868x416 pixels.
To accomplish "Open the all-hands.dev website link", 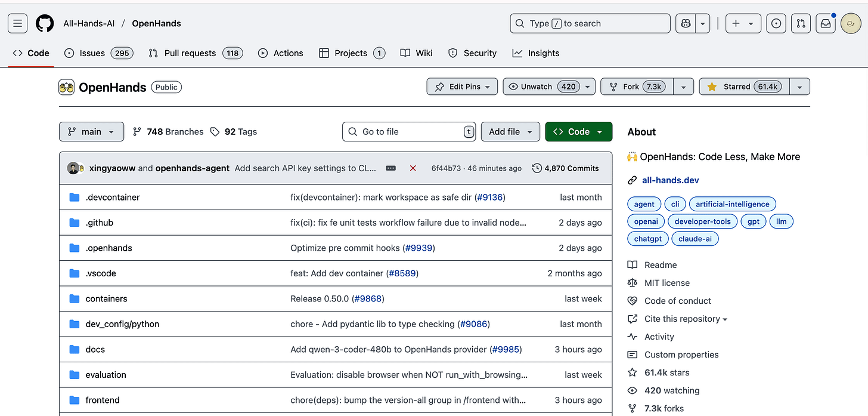I will 671,180.
